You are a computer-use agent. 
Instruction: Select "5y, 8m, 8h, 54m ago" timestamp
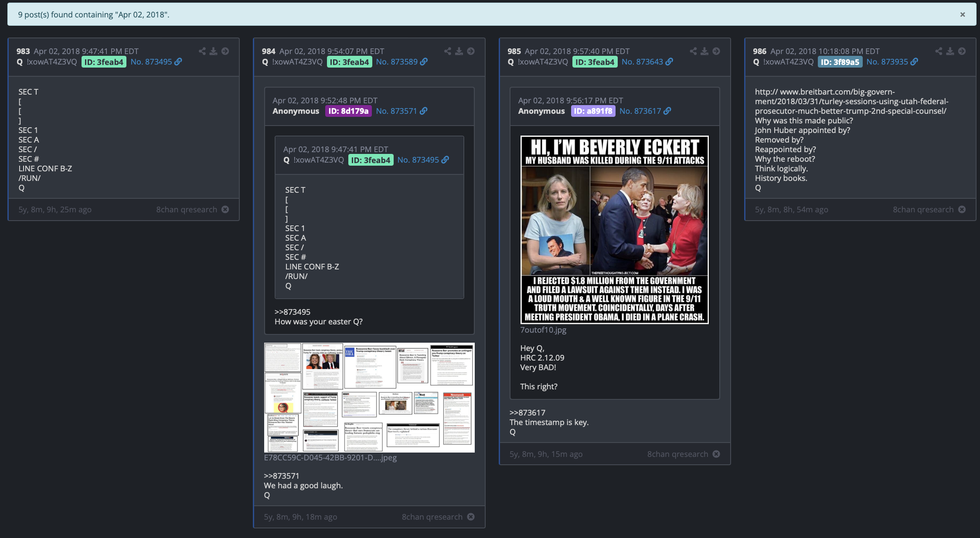(x=792, y=210)
